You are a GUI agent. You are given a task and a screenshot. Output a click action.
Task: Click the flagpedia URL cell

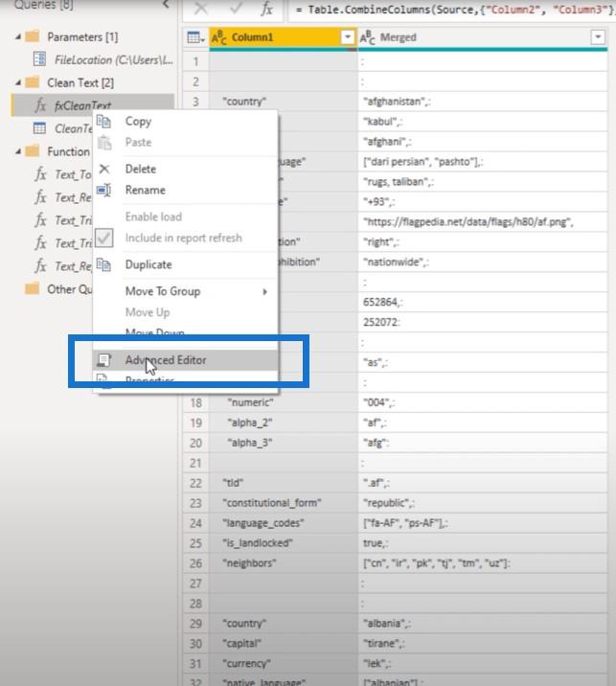(483, 222)
